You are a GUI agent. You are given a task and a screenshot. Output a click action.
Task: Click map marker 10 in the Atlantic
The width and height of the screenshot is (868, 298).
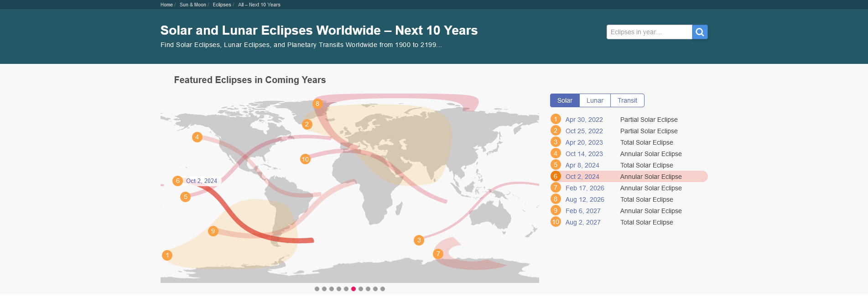pyautogui.click(x=305, y=159)
